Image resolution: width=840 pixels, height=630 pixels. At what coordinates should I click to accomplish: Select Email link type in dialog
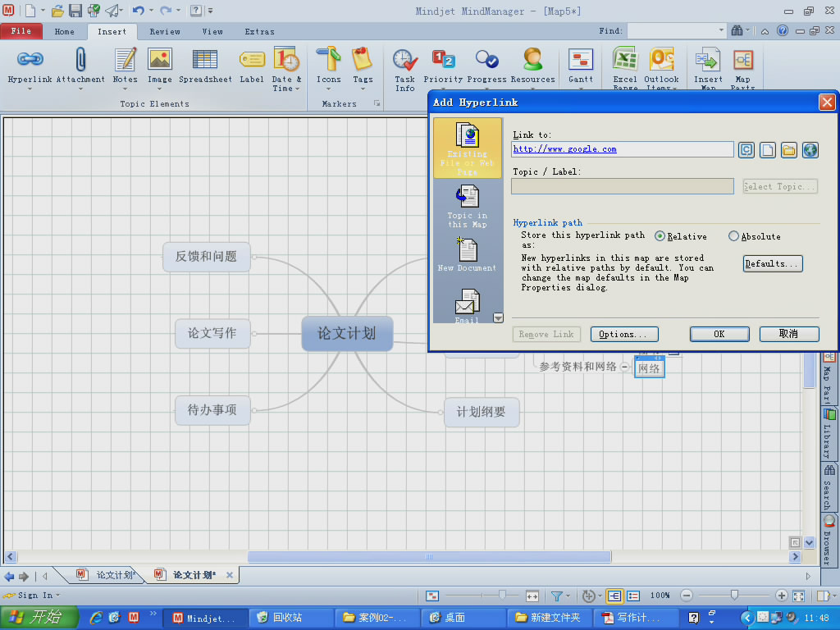[x=467, y=306]
